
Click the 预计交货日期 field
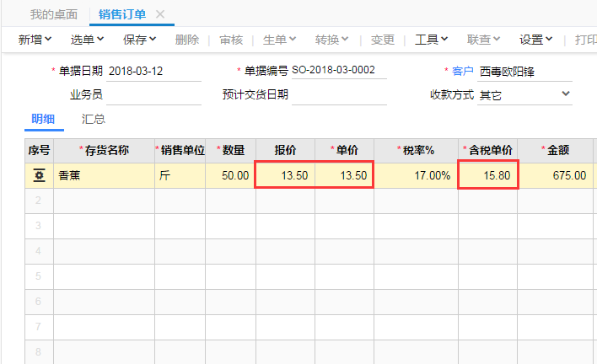point(339,94)
